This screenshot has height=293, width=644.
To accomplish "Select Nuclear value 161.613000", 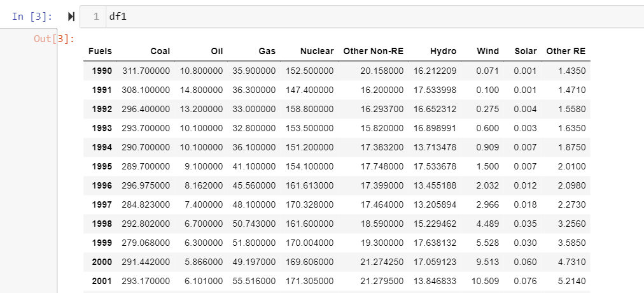I will (x=310, y=185).
